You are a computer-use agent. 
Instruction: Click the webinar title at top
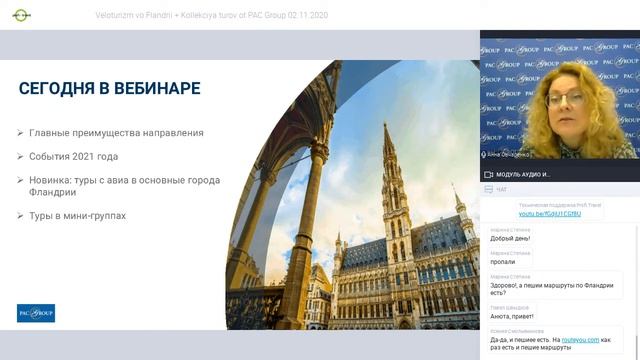211,15
